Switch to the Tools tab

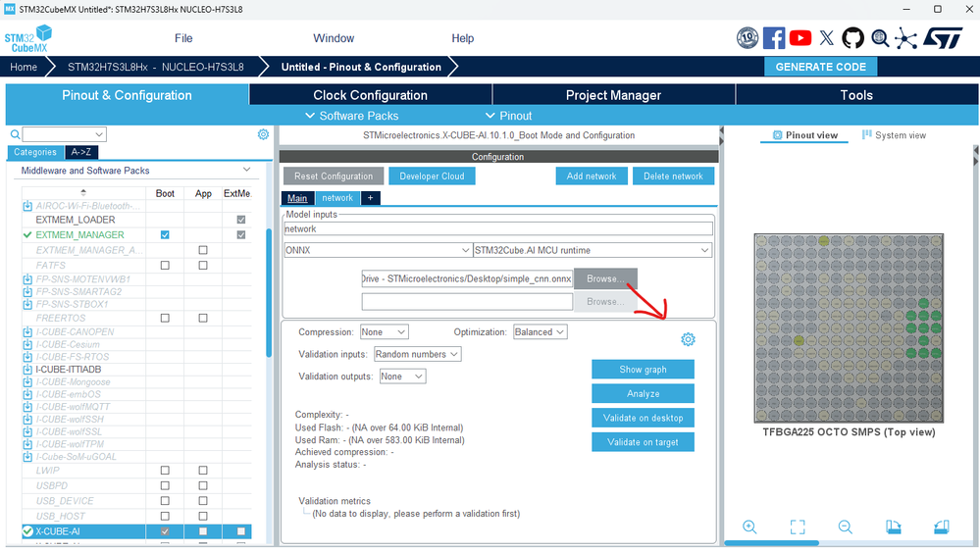pos(856,95)
